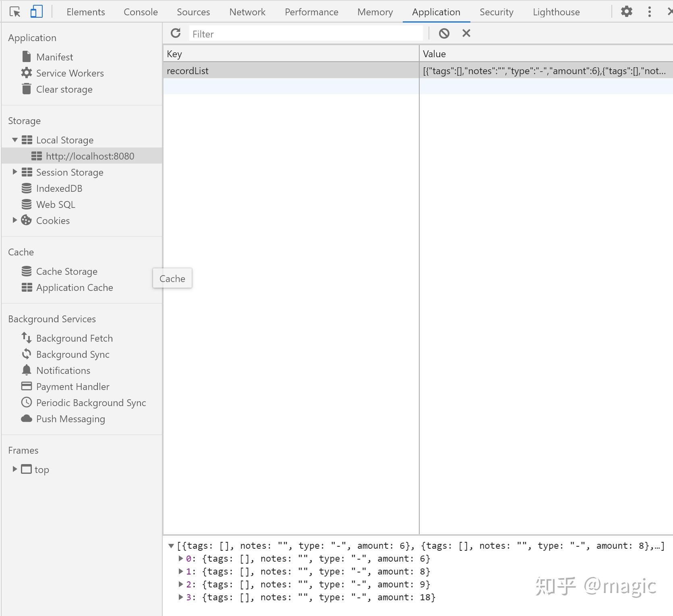Open IndexedDB storage
This screenshot has width=673, height=616.
click(x=59, y=188)
